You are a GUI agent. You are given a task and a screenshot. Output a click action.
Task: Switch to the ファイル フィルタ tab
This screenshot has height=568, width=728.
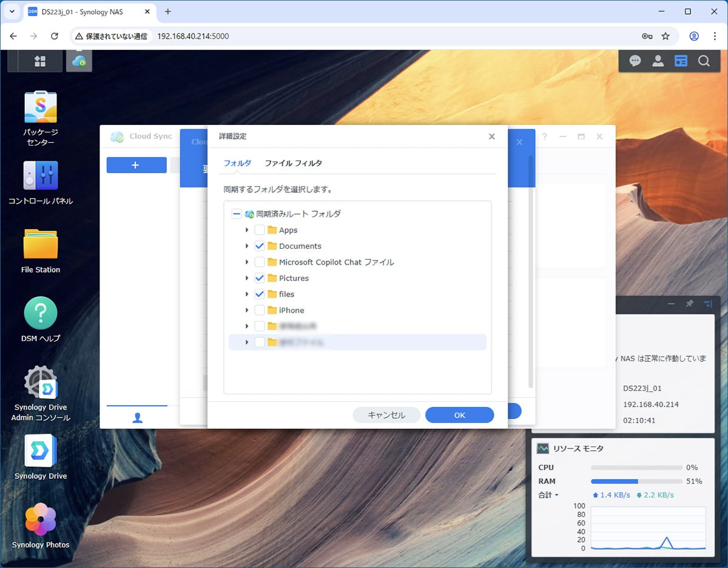(293, 163)
